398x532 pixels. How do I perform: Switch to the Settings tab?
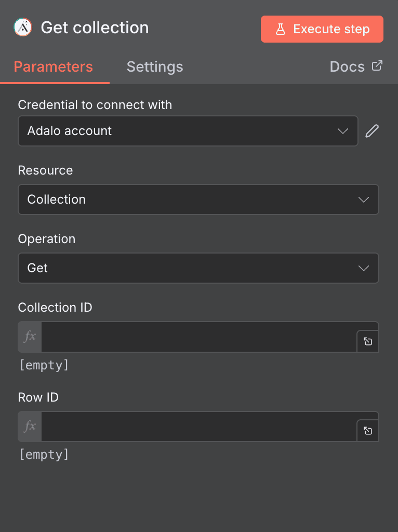pos(154,66)
